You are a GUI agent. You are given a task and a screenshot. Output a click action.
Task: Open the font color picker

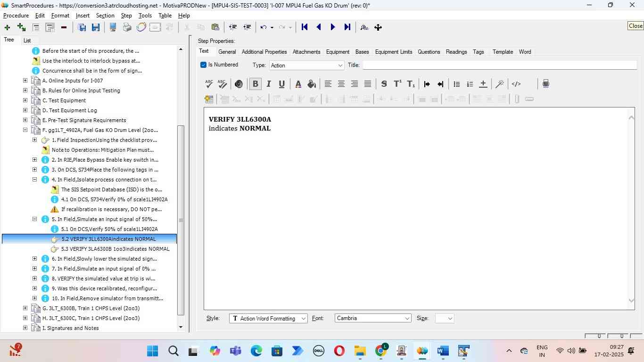click(298, 84)
